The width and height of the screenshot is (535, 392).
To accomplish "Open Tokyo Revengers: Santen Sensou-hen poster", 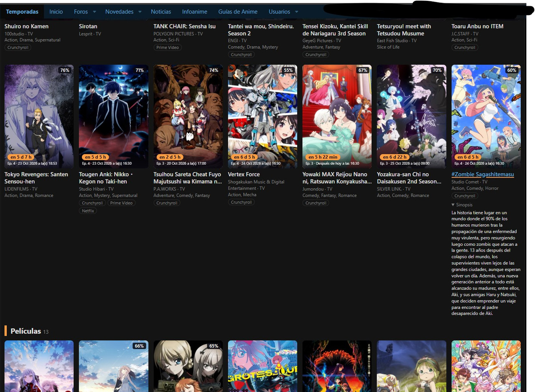I will tap(39, 117).
